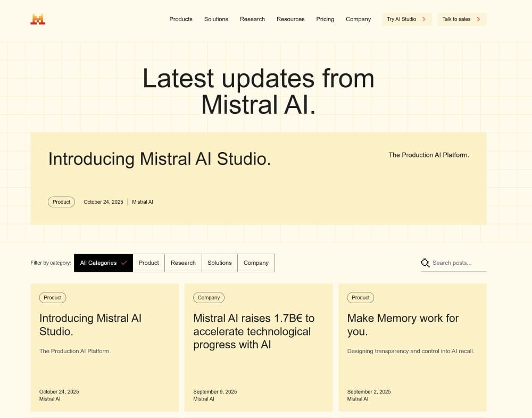Screen dimensions: 532x418
Task: Filter posts by Research category
Action: click(183, 263)
